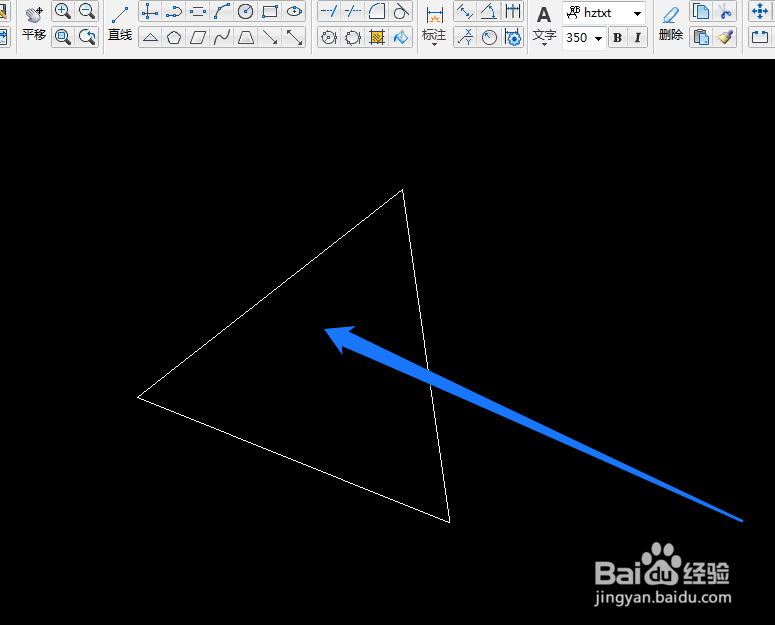Viewport: 775px width, 625px height.
Task: Select the angular dimension tool
Action: tap(489, 11)
